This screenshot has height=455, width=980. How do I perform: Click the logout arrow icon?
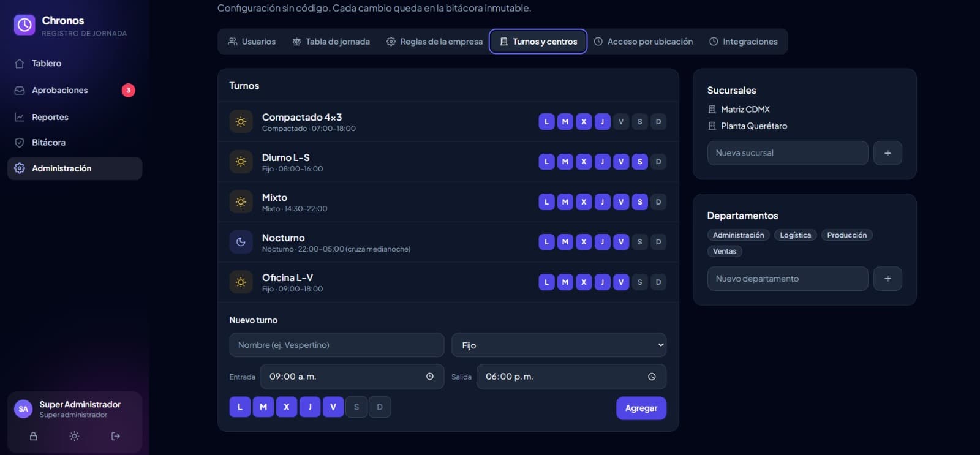[115, 436]
